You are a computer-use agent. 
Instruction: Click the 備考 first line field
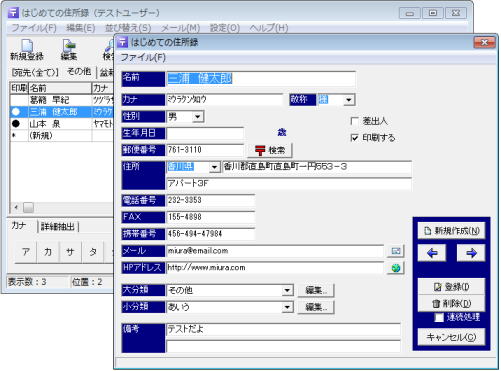click(x=283, y=329)
